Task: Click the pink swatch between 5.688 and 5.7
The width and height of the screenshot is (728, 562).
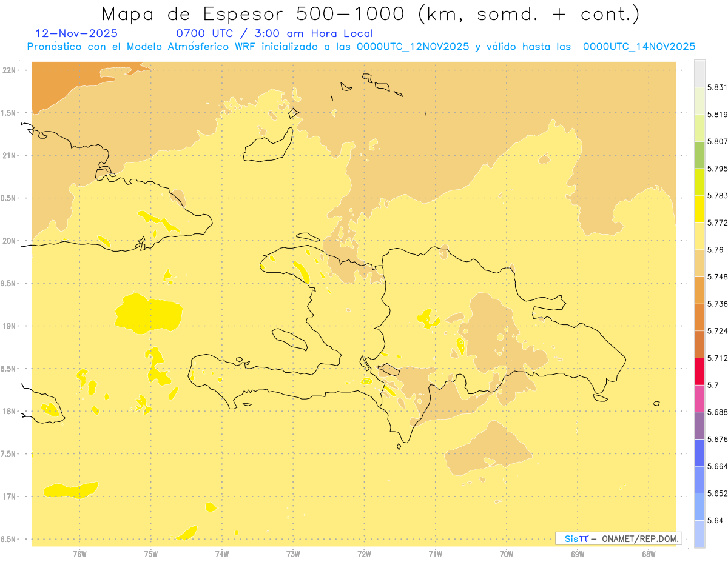Action: (x=699, y=398)
